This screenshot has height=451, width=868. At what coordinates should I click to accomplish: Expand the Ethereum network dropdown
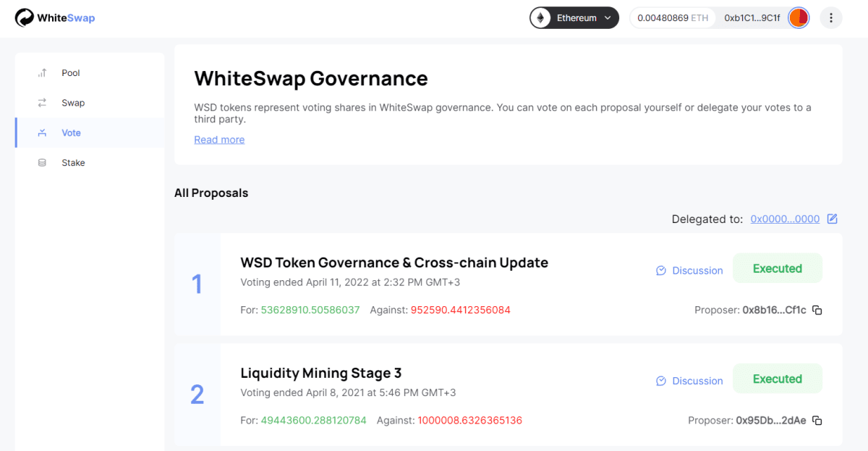[574, 18]
